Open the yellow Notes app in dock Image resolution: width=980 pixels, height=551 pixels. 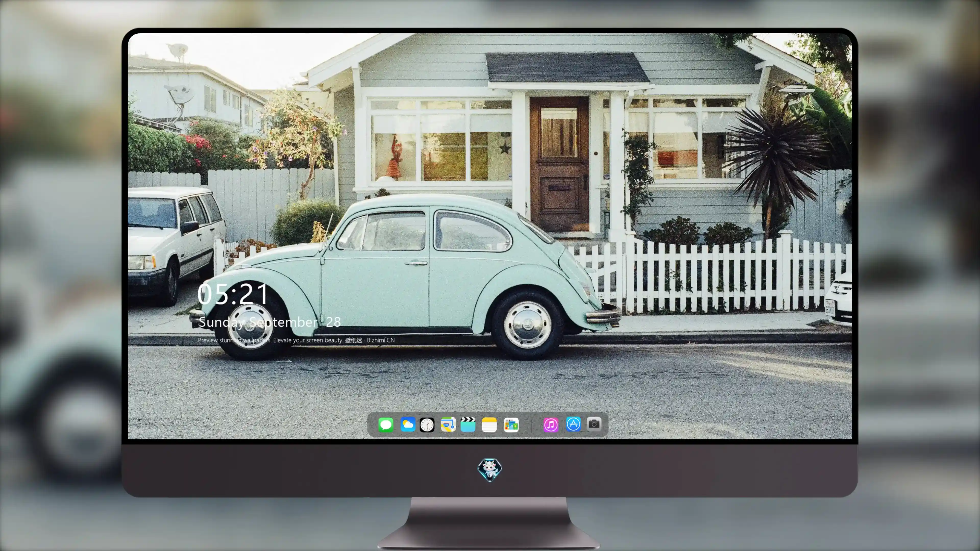click(489, 424)
